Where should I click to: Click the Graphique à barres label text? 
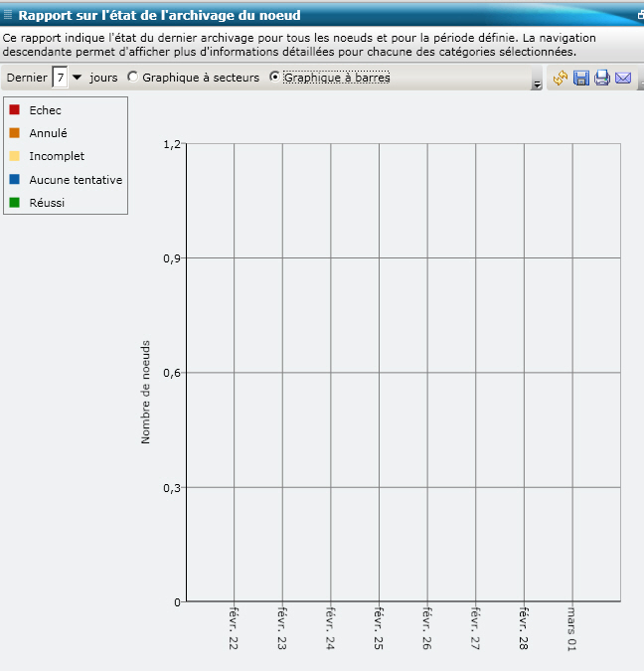pyautogui.click(x=337, y=78)
